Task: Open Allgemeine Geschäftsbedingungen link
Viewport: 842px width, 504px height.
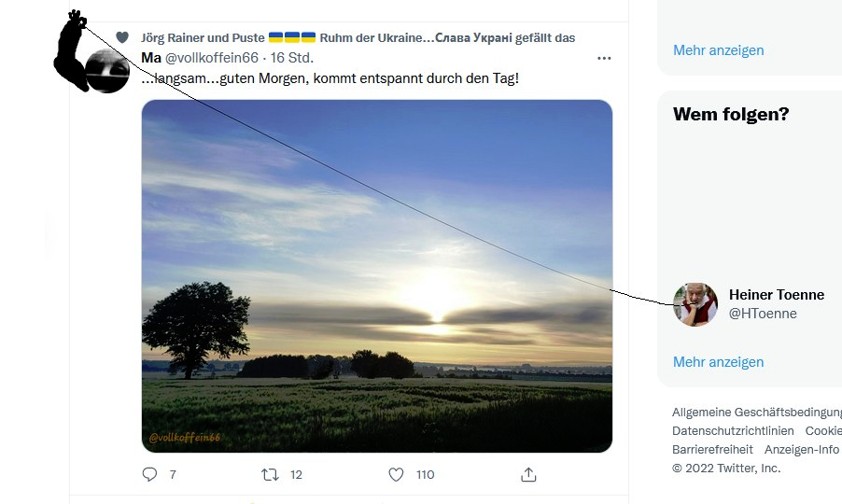Action: 756,413
